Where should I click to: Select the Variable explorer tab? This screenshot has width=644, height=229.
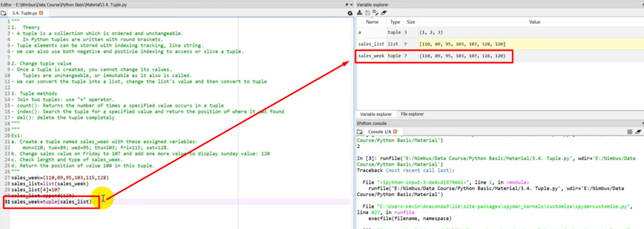(x=376, y=114)
